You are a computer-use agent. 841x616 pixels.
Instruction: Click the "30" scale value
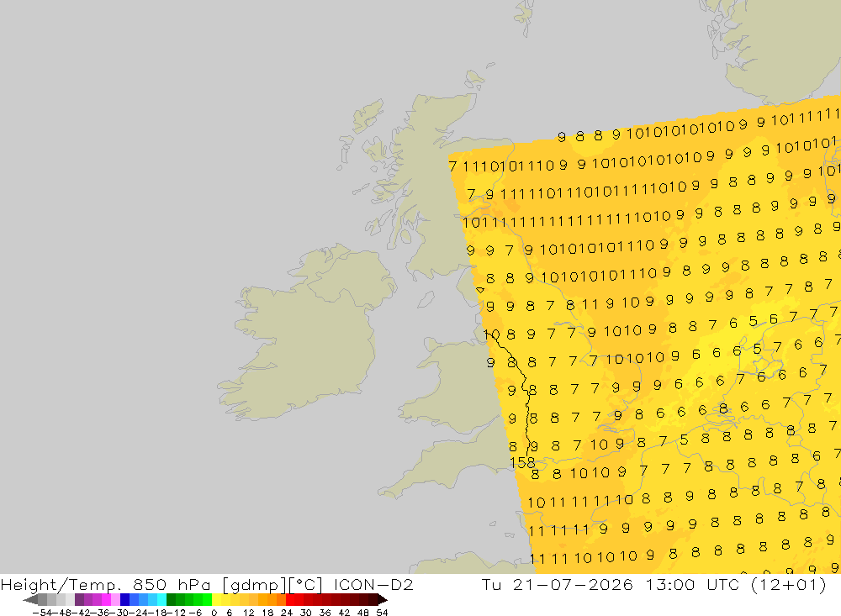click(x=306, y=613)
